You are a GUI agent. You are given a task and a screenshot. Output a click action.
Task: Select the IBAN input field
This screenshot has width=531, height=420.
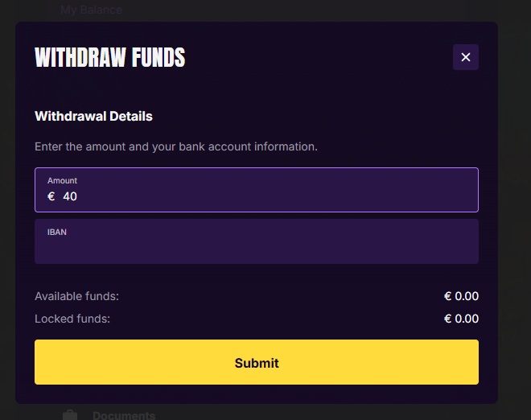[257, 241]
